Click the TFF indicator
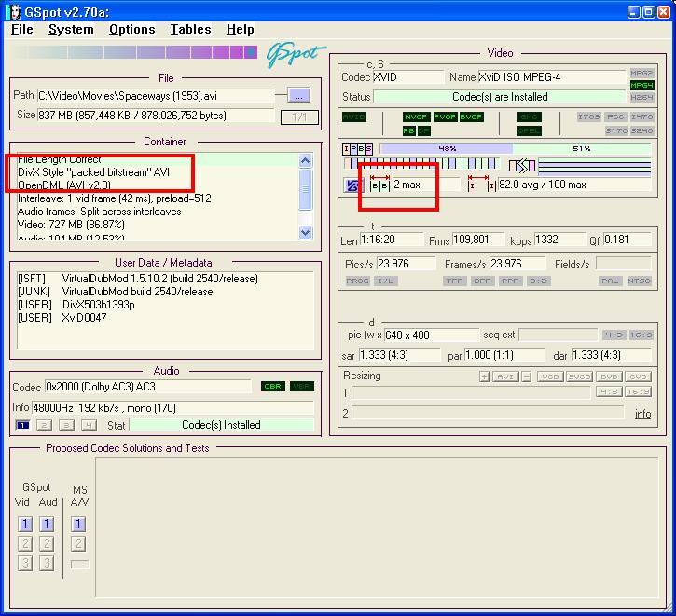Viewport: 676px width, 616px height. tap(454, 281)
